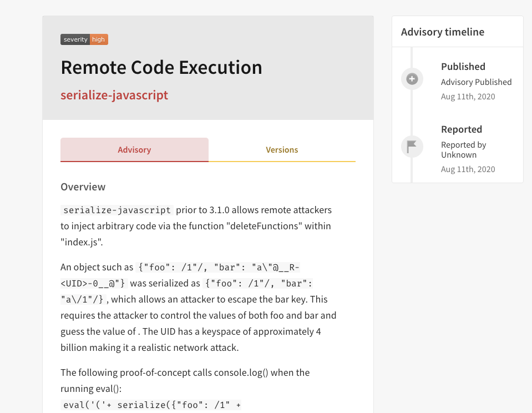
Task: Click the plus icon next to Published
Action: coord(412,79)
